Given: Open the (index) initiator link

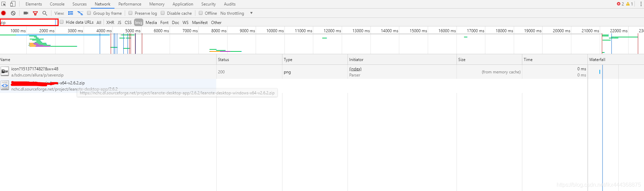Looking at the screenshot, I should (x=355, y=69).
